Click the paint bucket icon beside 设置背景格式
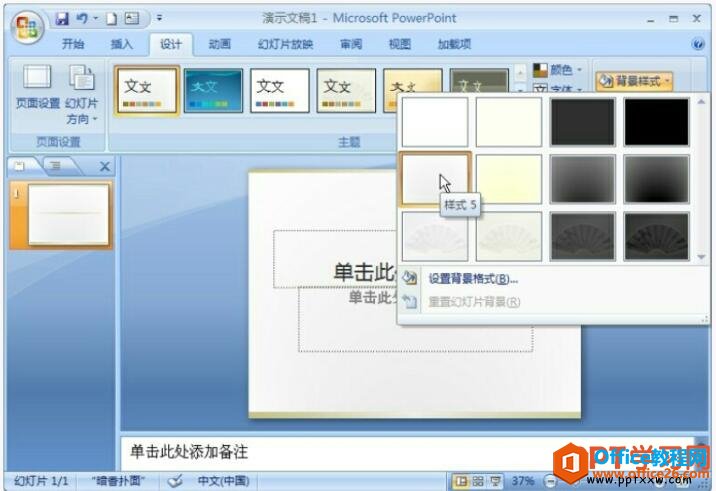 pos(410,278)
